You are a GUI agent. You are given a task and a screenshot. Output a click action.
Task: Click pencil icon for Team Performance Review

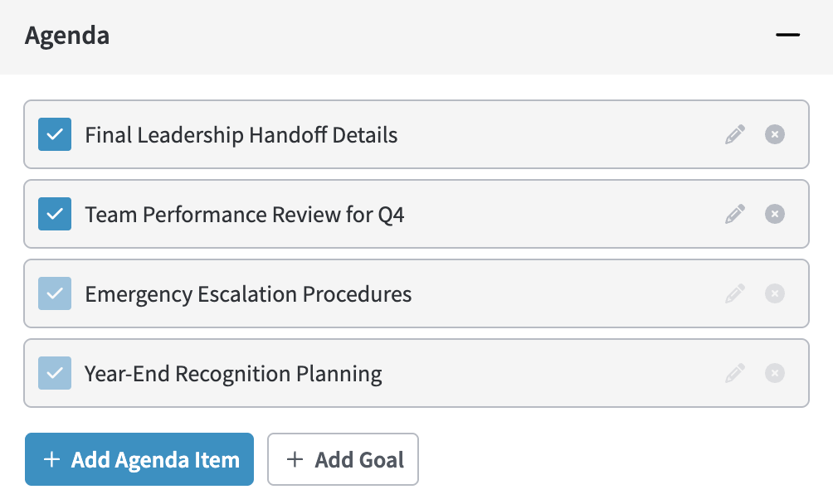click(x=735, y=214)
